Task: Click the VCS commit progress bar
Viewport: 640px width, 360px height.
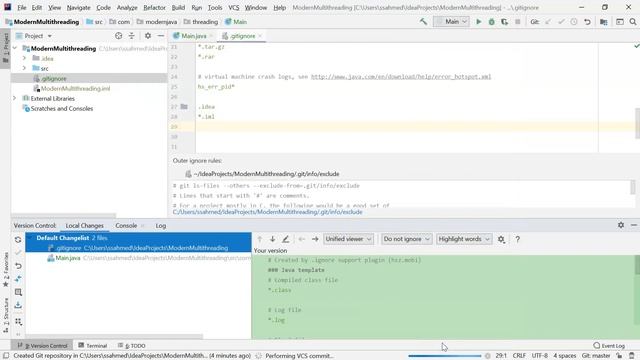Action: [444, 356]
